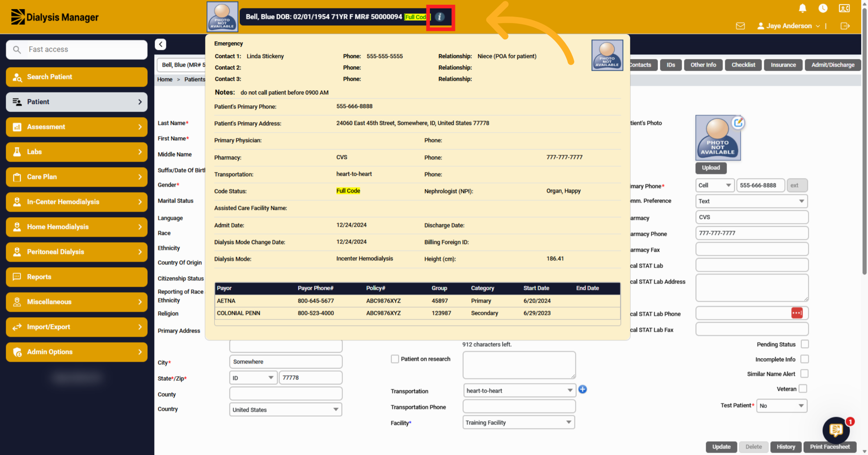This screenshot has height=455, width=868.
Task: Open the Reports sidebar item
Action: tap(77, 277)
